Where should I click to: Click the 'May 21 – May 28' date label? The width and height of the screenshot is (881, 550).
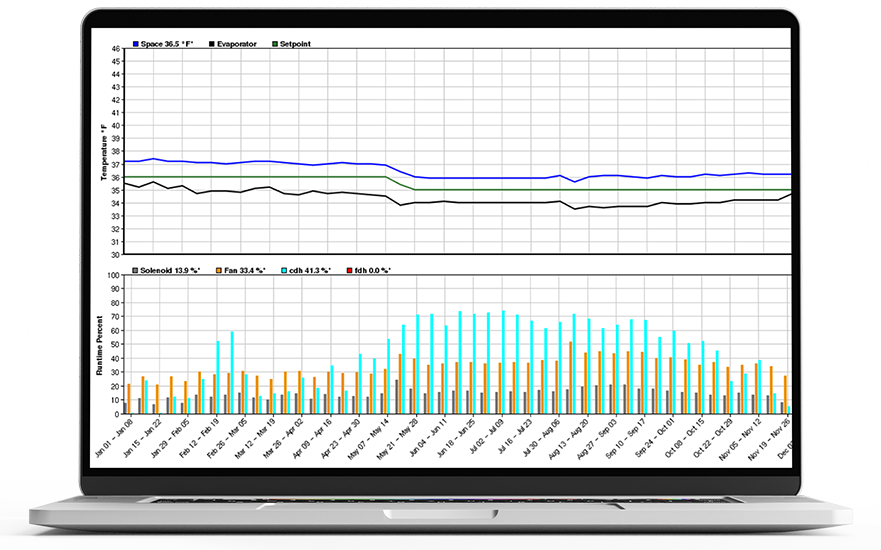tap(397, 438)
